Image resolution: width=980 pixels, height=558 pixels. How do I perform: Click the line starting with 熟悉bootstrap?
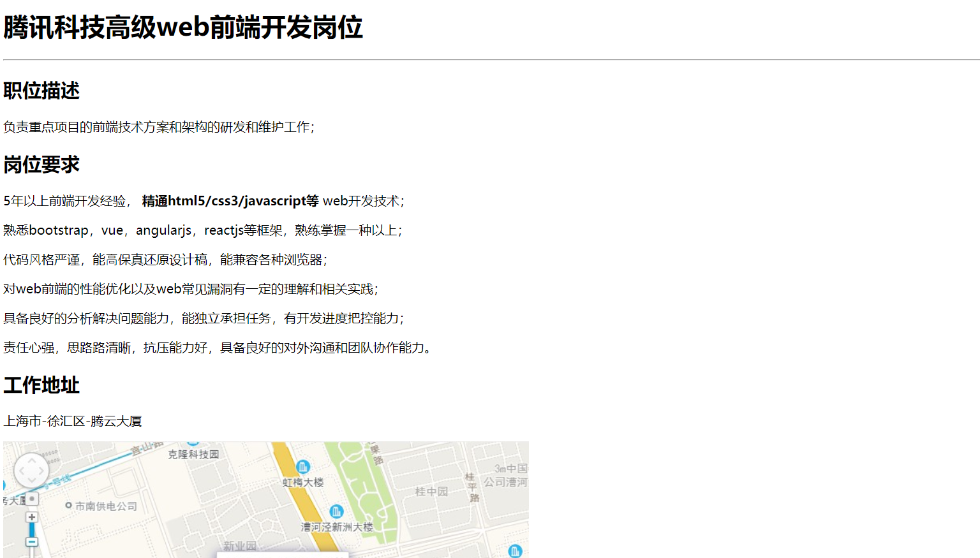tap(203, 230)
